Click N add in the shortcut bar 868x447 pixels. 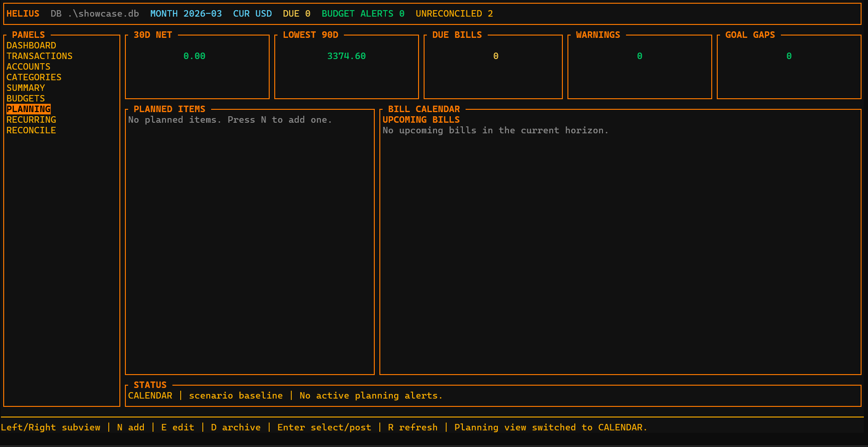[130, 427]
